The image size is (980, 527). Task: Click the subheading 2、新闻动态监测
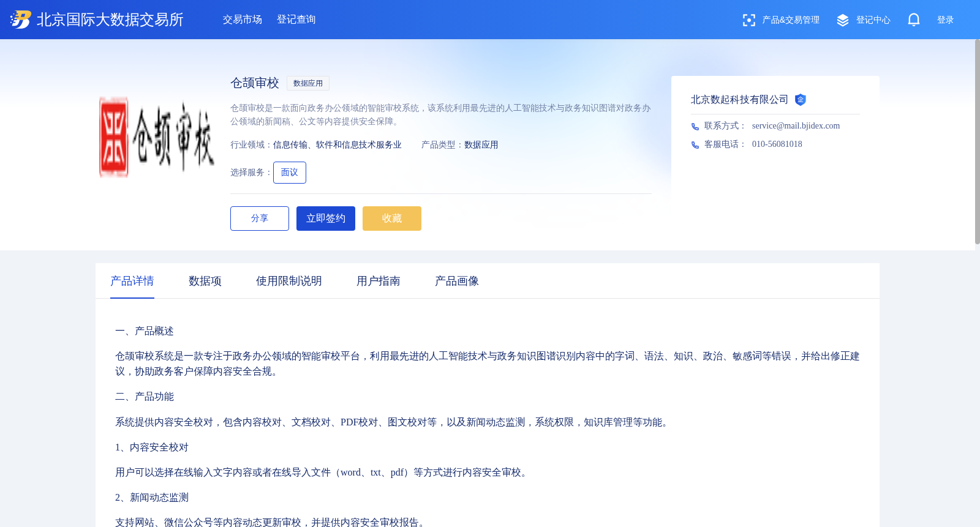point(152,498)
